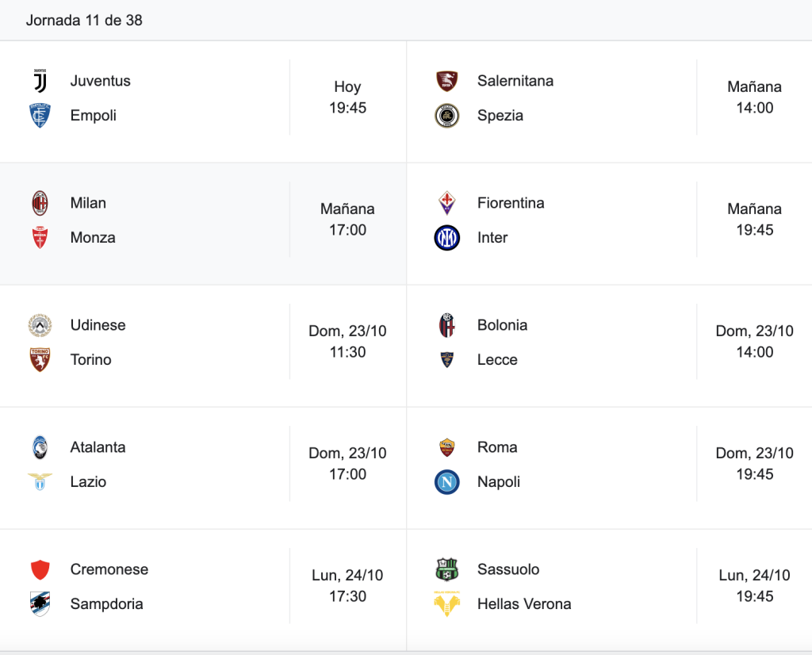Click the Spezia round badge
Screen dimensions: 812x655
[x=447, y=116]
